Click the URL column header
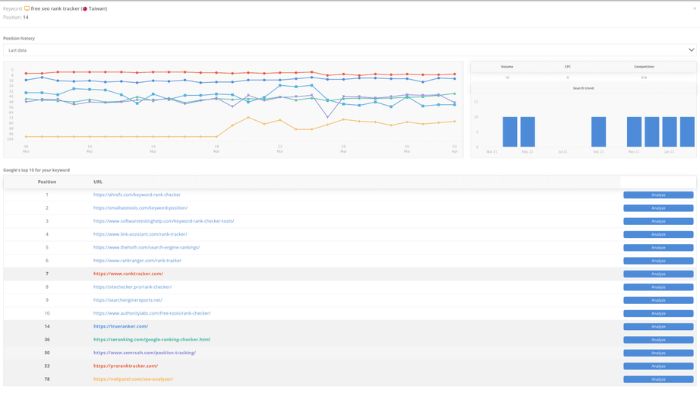 (x=98, y=182)
